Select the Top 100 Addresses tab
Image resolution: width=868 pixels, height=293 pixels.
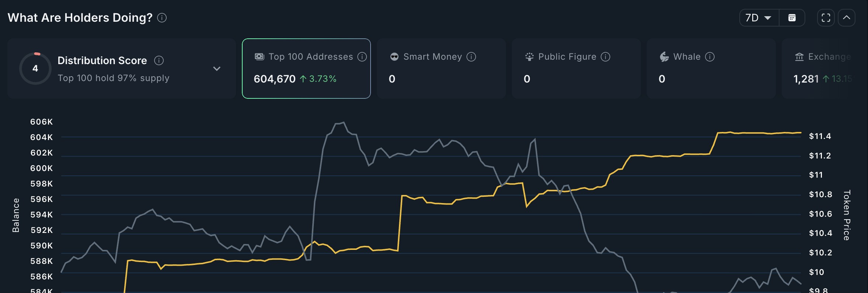click(306, 69)
